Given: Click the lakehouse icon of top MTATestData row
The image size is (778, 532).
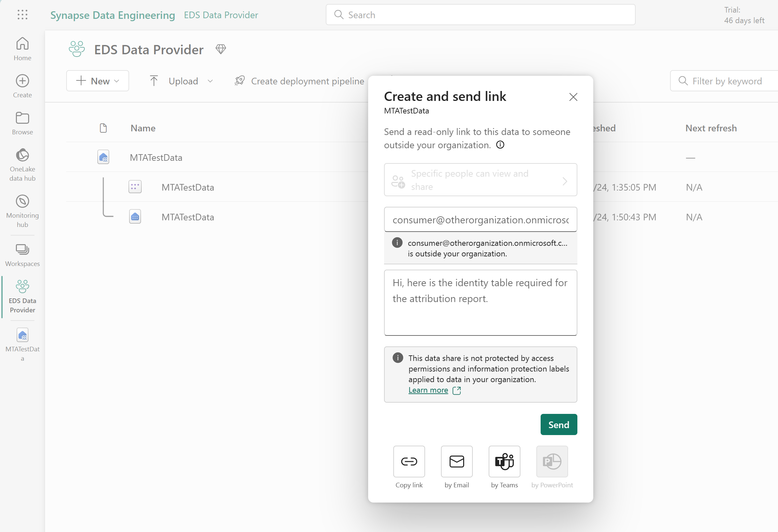Looking at the screenshot, I should (x=103, y=157).
